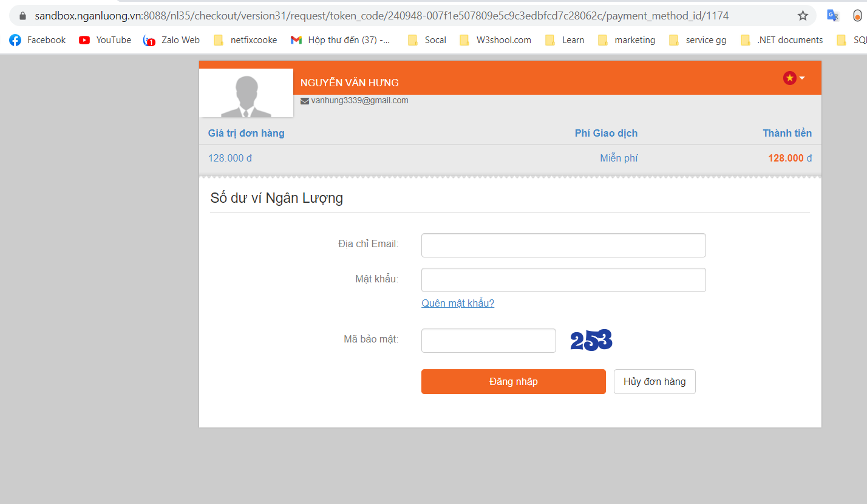867x504 pixels.
Task: Open the W3shool.com bookmark folder
Action: [x=495, y=40]
